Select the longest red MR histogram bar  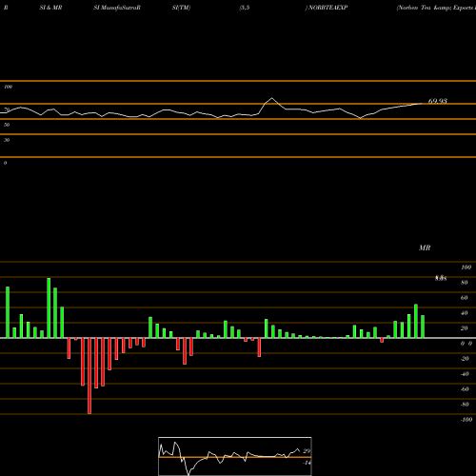(x=89, y=376)
